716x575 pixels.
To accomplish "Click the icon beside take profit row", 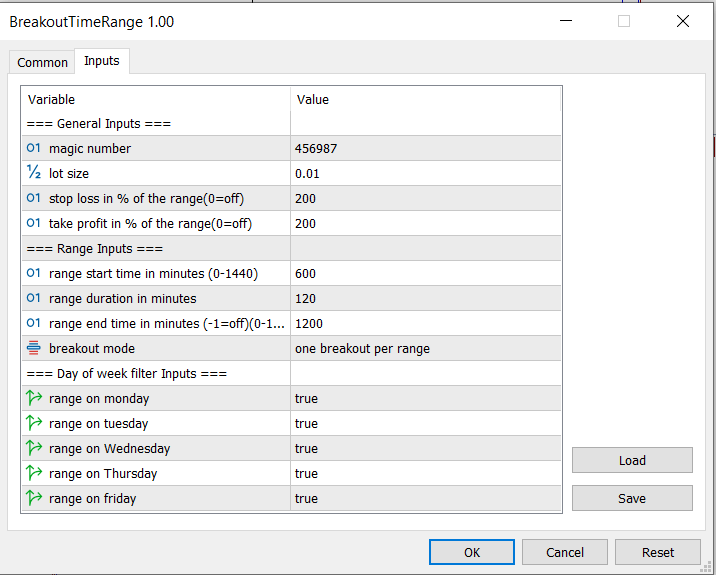I will 34,223.
